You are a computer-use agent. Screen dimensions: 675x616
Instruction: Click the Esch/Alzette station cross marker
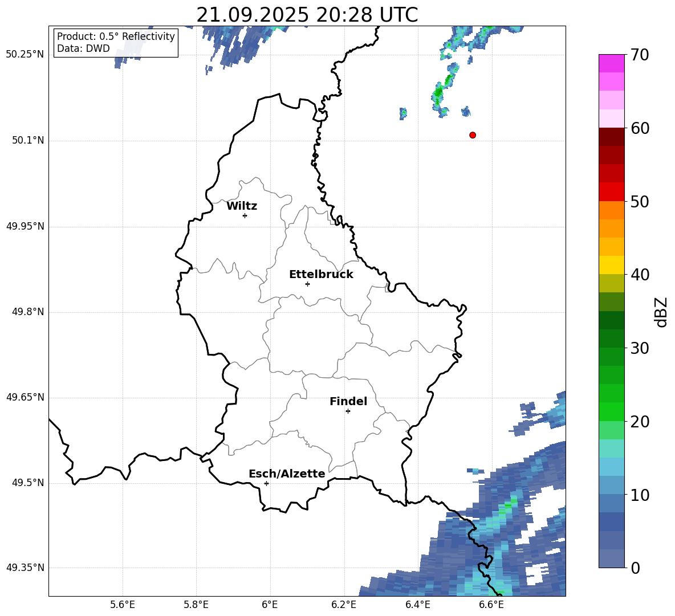point(266,483)
